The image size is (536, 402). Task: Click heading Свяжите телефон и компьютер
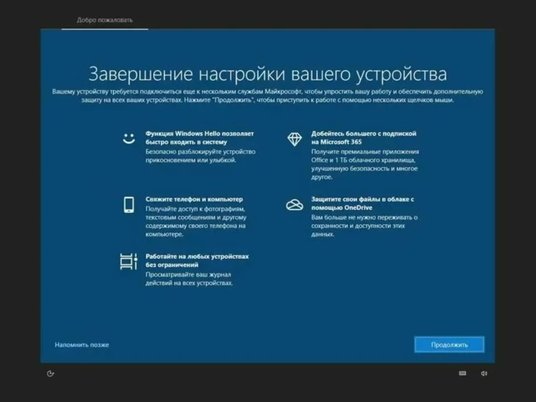tap(194, 199)
